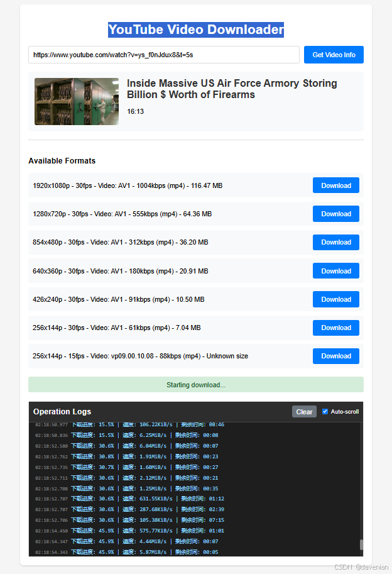Click the Operation Logs header title
Viewport: 392px width, 574px height.
click(62, 411)
